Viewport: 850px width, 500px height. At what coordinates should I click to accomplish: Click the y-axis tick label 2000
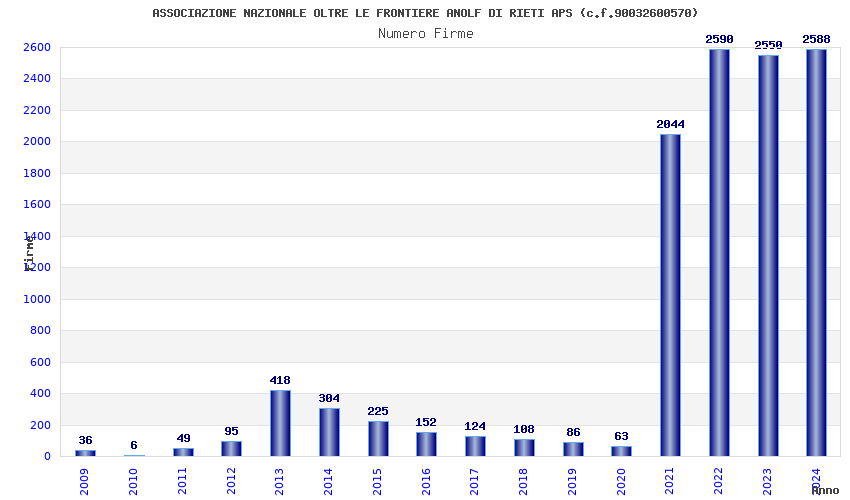pyautogui.click(x=37, y=142)
